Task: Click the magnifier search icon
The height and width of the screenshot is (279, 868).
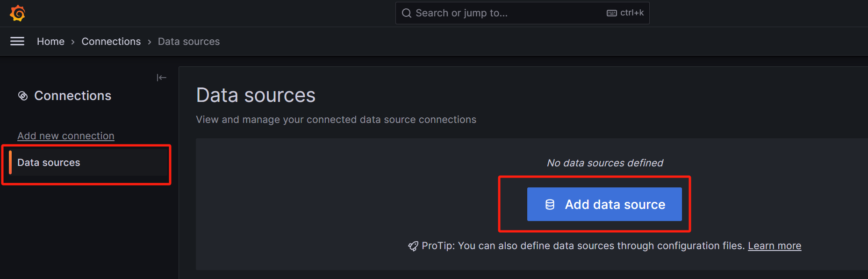Action: (407, 13)
